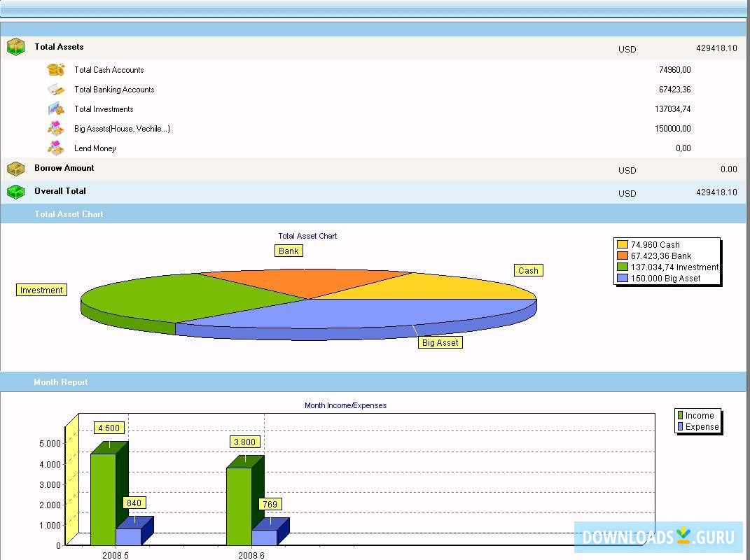
Task: Click the Total Investments chart icon
Action: [x=56, y=109]
